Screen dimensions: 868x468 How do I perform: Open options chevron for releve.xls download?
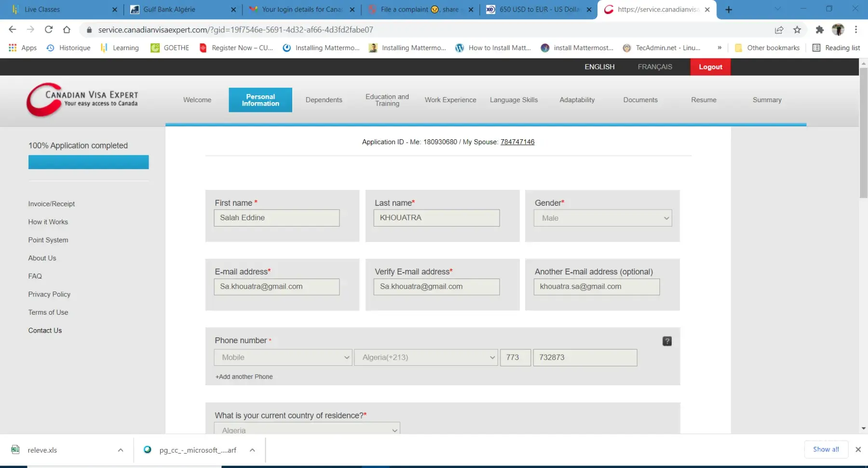tap(121, 450)
